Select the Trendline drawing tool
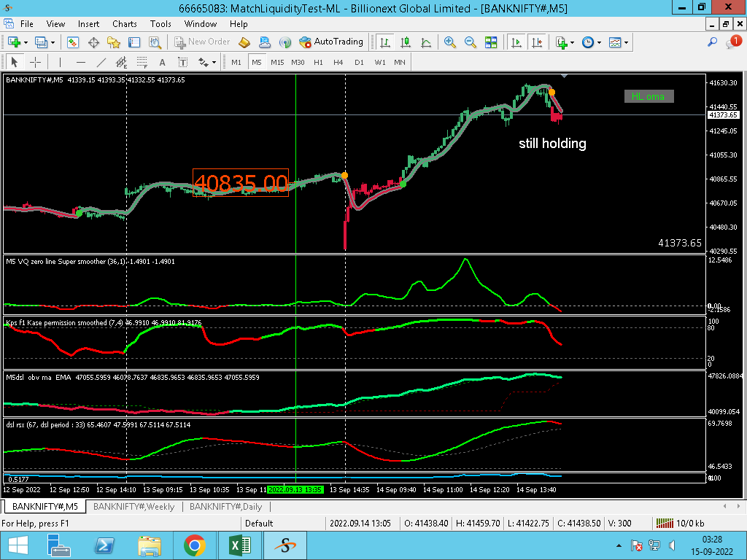 101,62
